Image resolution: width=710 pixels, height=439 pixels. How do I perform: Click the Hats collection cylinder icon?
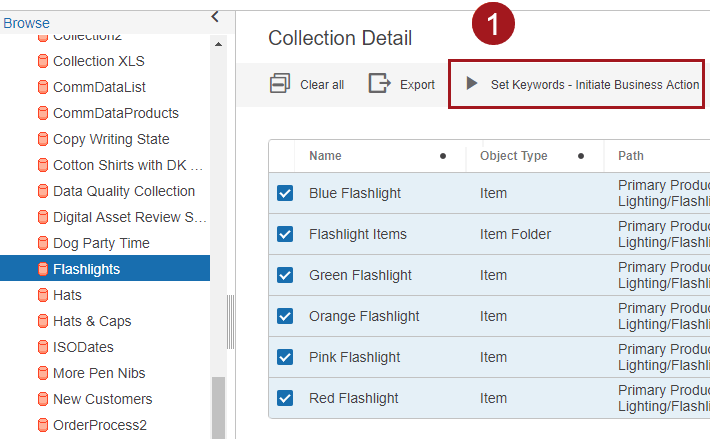tap(43, 295)
